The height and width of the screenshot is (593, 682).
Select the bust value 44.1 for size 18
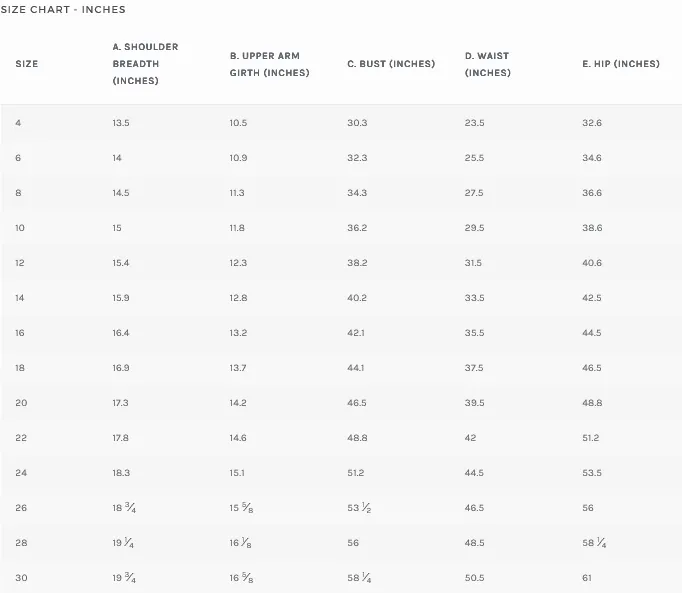pyautogui.click(x=356, y=368)
